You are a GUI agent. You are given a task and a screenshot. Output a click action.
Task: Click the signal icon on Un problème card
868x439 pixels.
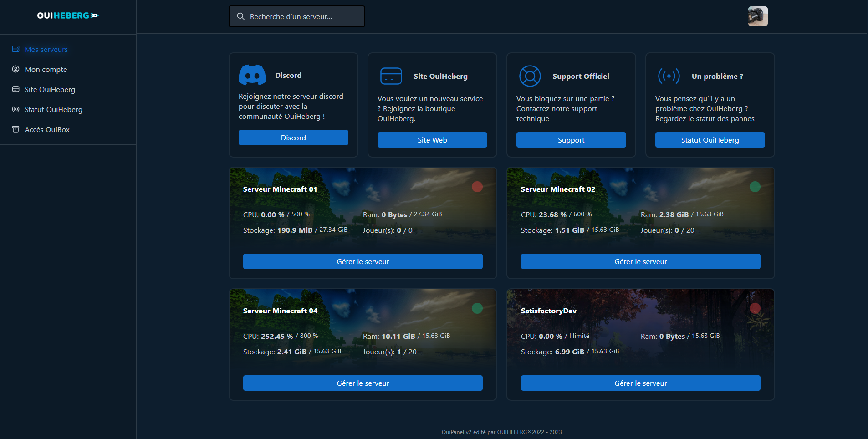pyautogui.click(x=669, y=76)
